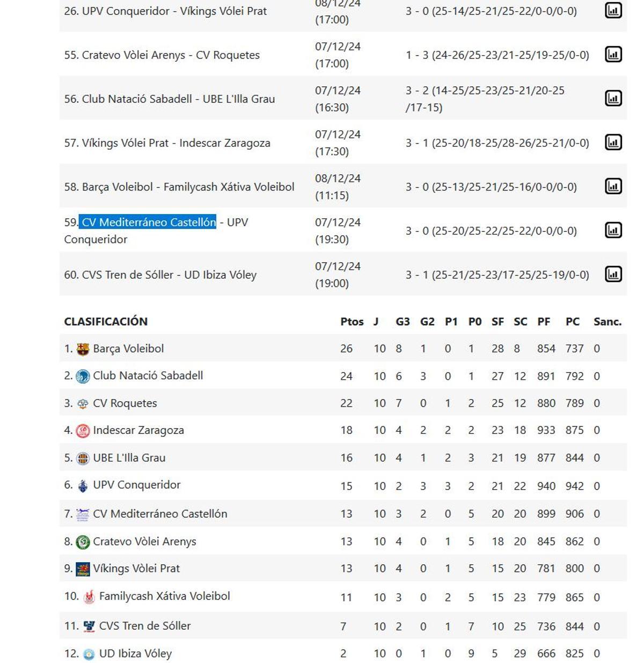The image size is (644, 663).
Task: Click stats icon for Barça Voleibol match 58
Action: [x=613, y=187]
